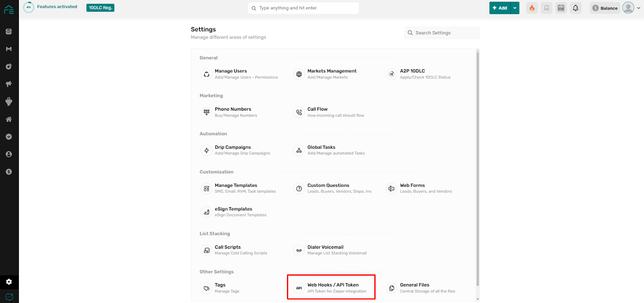This screenshot has height=303, width=644.
Task: Open Dialer Voicemail settings
Action: tap(330, 250)
